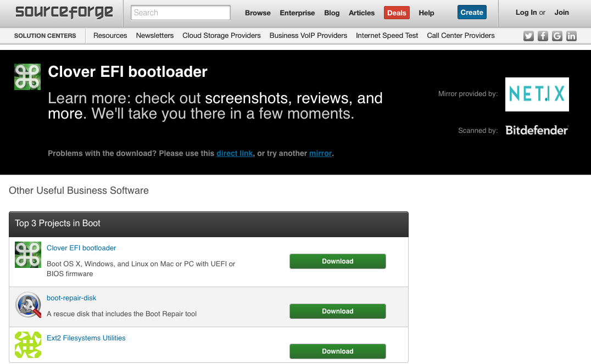Screen dimensions: 591x364
Task: Open the Enterprise menu item
Action: click(297, 13)
